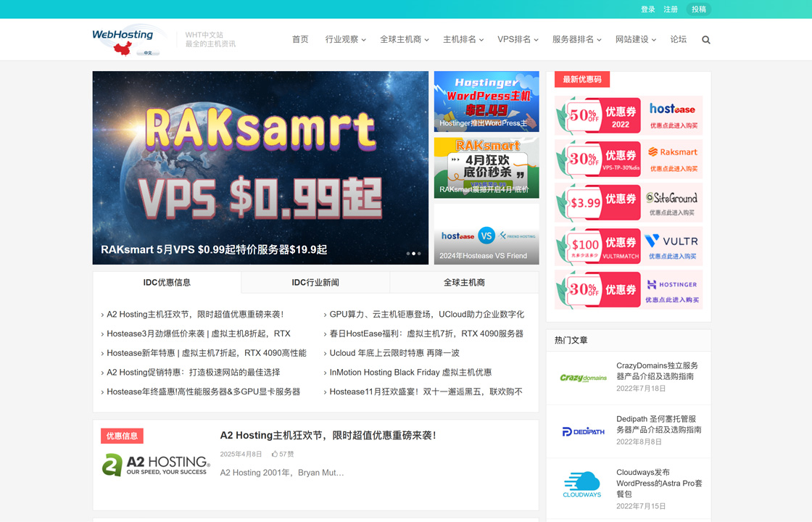Open Hostease VS Friend comparison image
Image resolution: width=812 pixels, height=522 pixels.
486,234
